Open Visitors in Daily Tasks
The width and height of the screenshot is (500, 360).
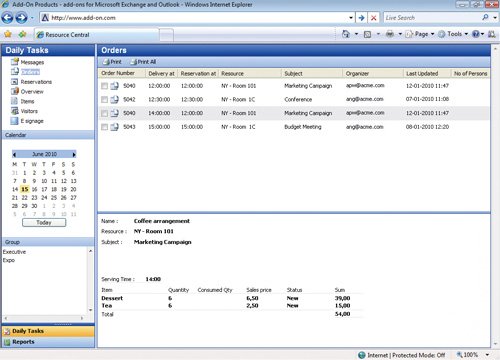[x=29, y=111]
